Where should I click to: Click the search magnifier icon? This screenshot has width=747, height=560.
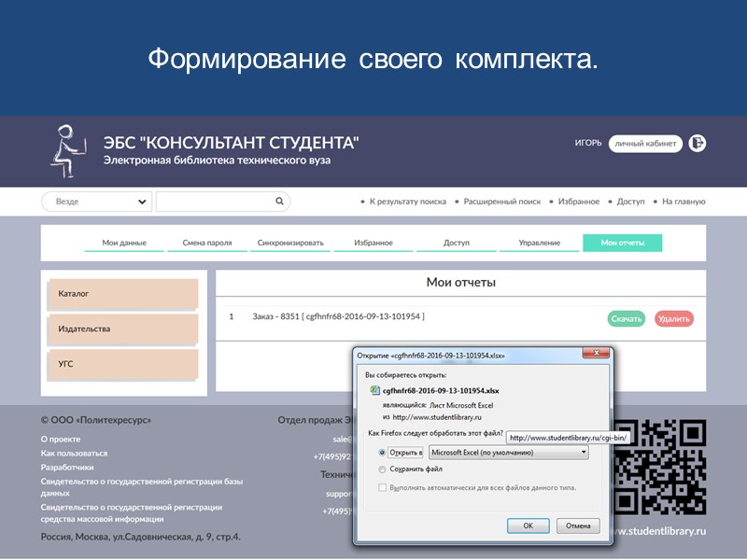[x=279, y=201]
